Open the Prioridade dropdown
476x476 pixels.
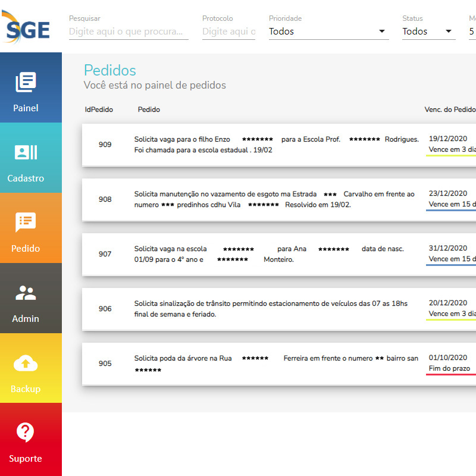tap(329, 32)
